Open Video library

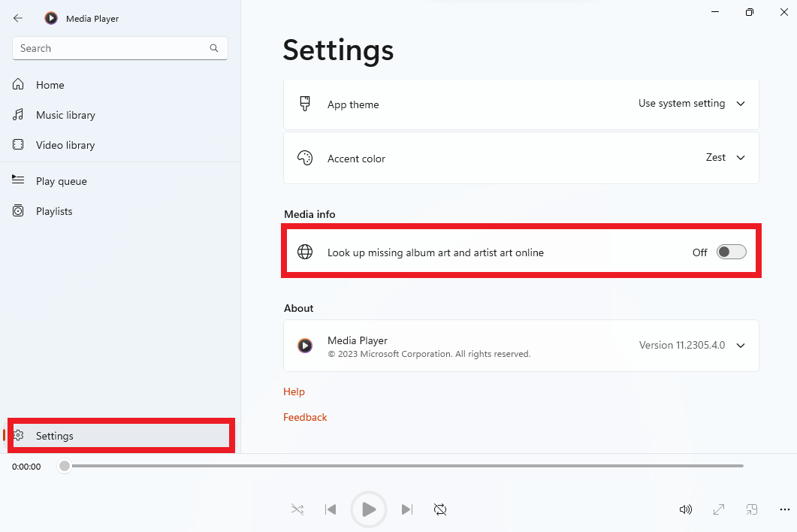point(120,145)
